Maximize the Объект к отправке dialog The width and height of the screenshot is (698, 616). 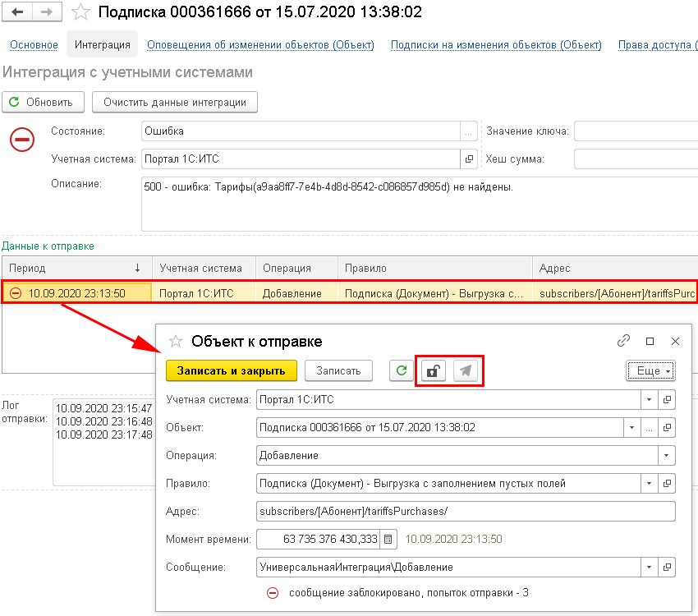(x=650, y=341)
